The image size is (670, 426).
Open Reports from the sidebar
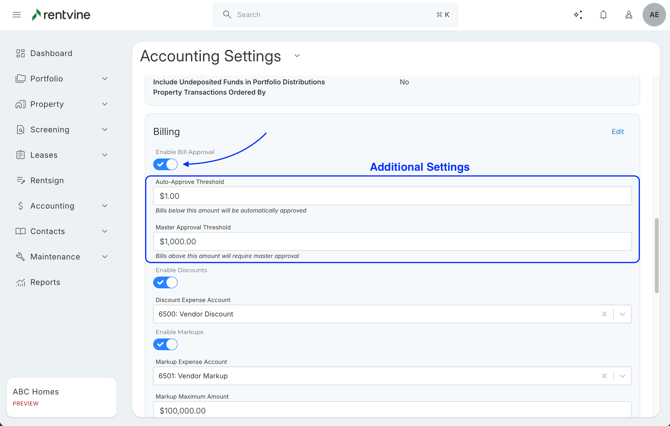[45, 282]
